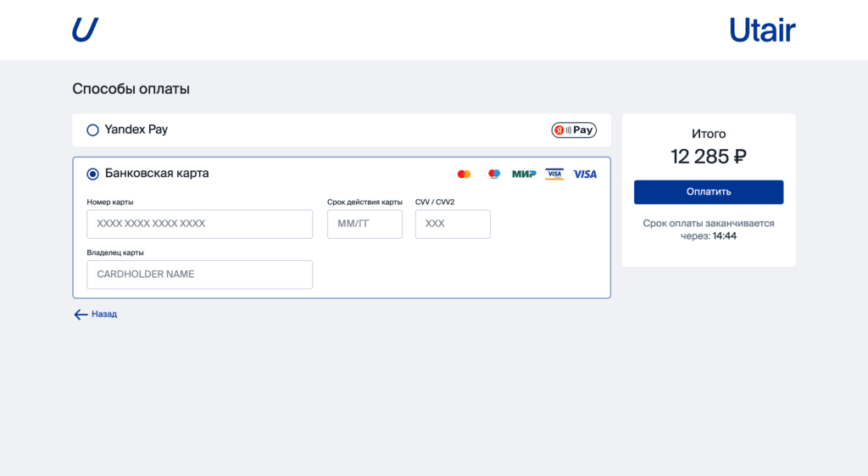Click the Yandex Pay badge icon
The height and width of the screenshot is (476, 868).
pyautogui.click(x=574, y=130)
